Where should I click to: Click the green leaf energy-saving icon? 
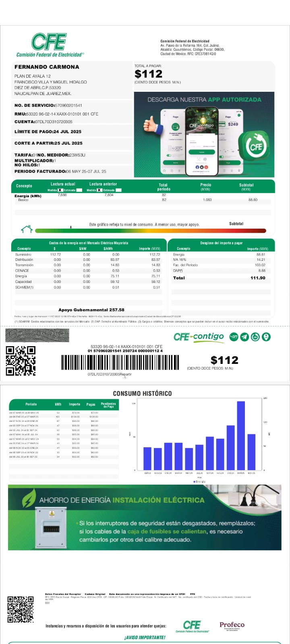[28, 500]
